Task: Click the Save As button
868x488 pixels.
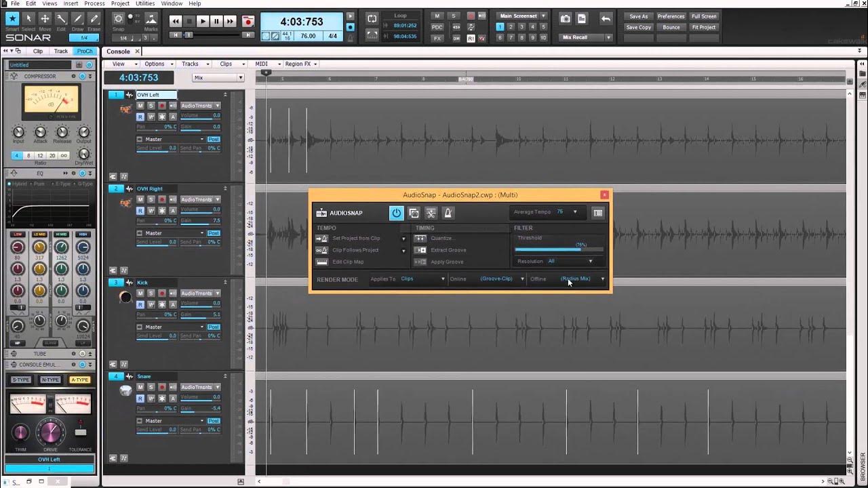Action: (639, 16)
